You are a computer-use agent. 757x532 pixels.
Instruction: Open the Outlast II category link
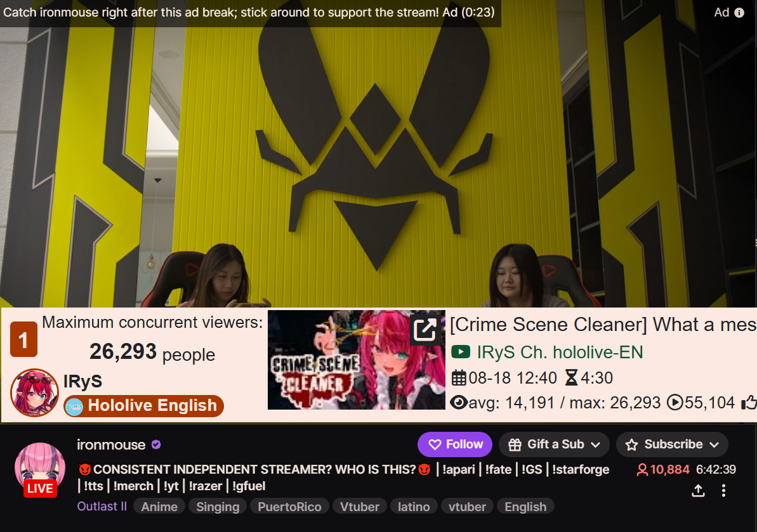[102, 507]
